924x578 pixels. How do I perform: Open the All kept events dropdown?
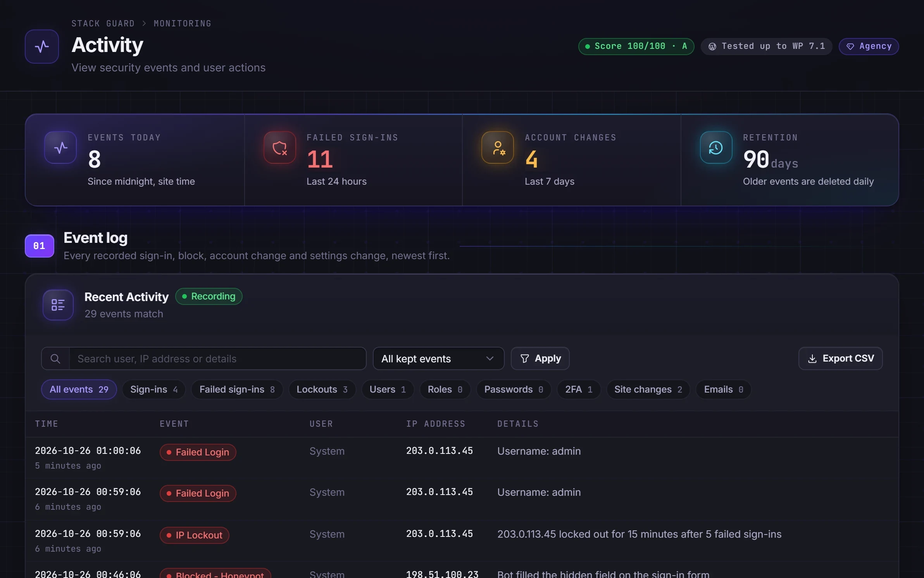click(x=438, y=358)
